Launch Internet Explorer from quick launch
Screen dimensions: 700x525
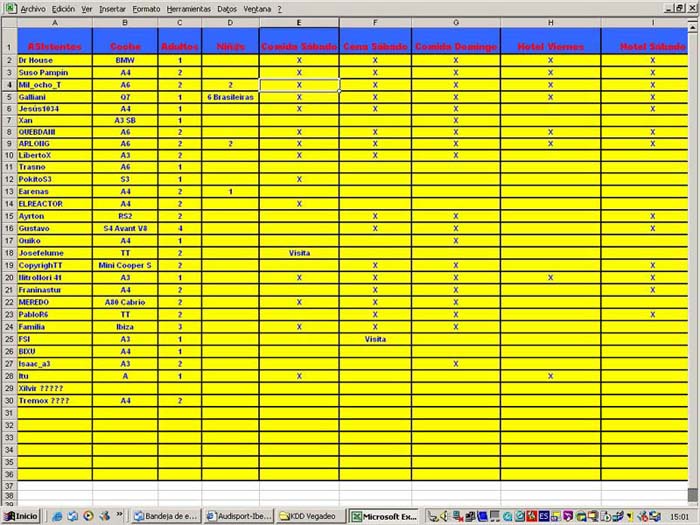(57, 516)
